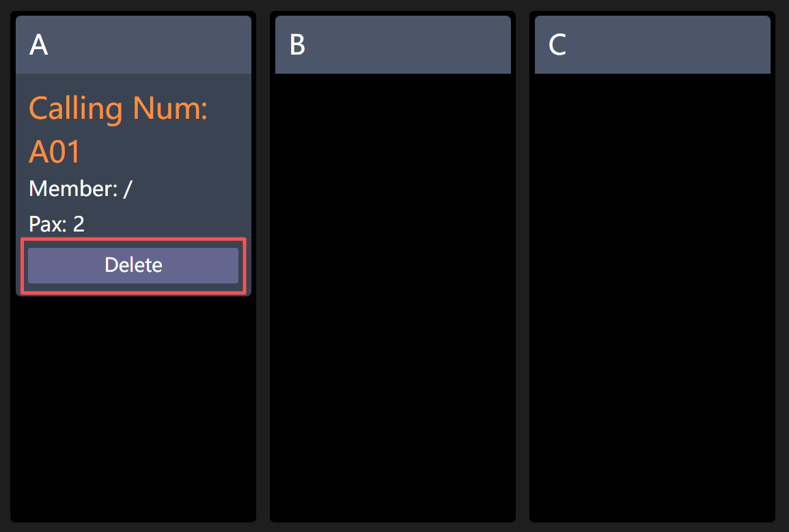Click the letter "A" in the first header
This screenshot has width=789, height=532.
[39, 45]
